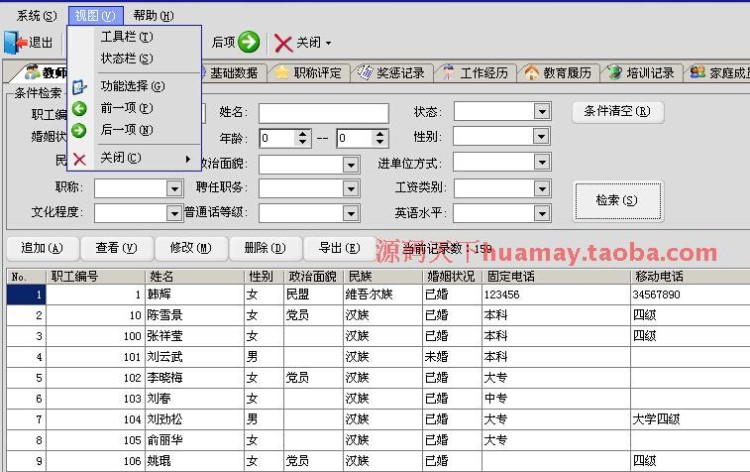Image resolution: width=750 pixels, height=472 pixels.
Task: Open the 聘任职务 dropdown
Action: click(351, 188)
